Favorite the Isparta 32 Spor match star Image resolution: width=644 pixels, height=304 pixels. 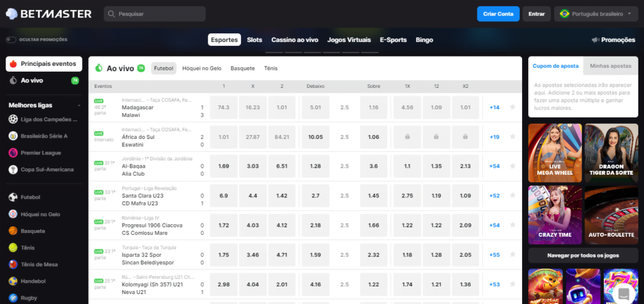click(513, 255)
